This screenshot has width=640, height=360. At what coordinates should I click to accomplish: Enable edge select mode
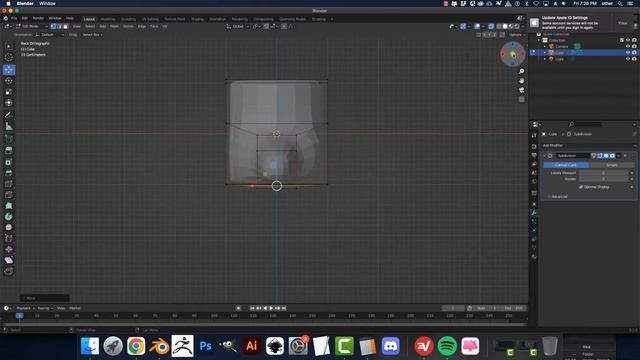(x=59, y=26)
